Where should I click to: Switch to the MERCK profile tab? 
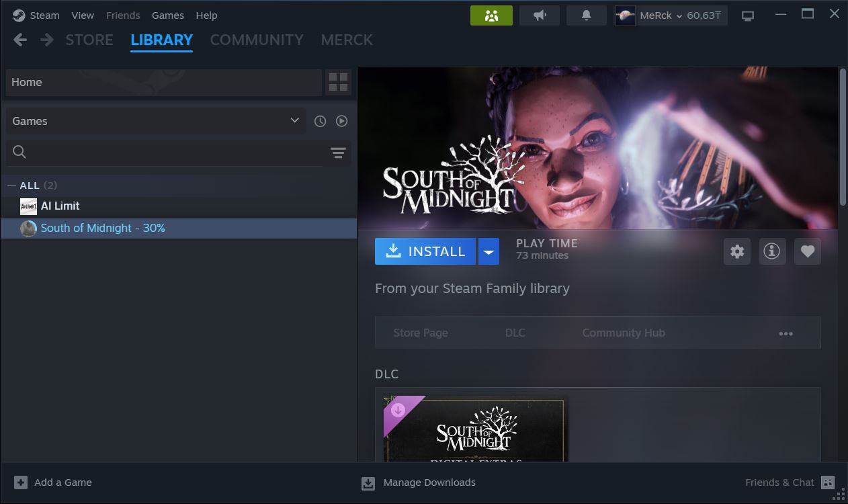(x=347, y=40)
